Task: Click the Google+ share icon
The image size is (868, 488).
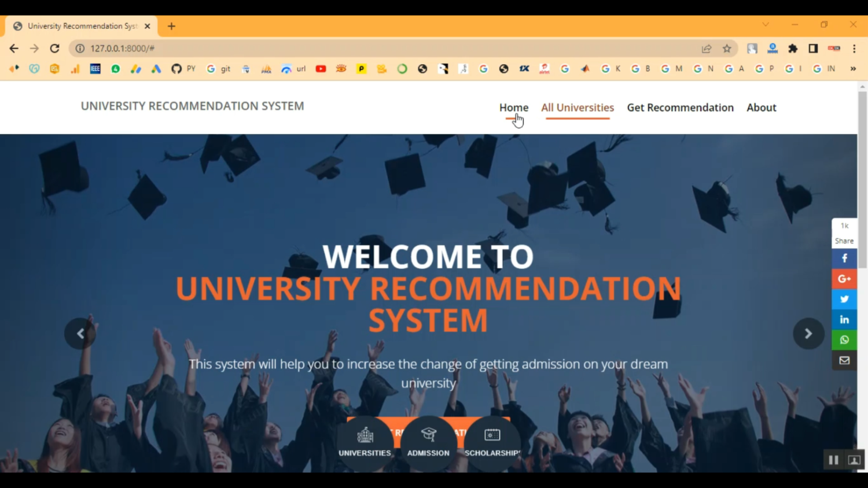Action: point(844,279)
